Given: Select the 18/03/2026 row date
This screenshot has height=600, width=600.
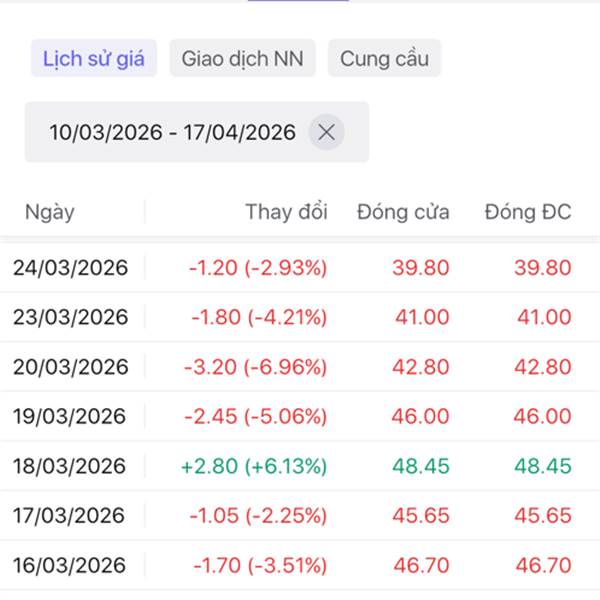Looking at the screenshot, I should coord(71,466).
